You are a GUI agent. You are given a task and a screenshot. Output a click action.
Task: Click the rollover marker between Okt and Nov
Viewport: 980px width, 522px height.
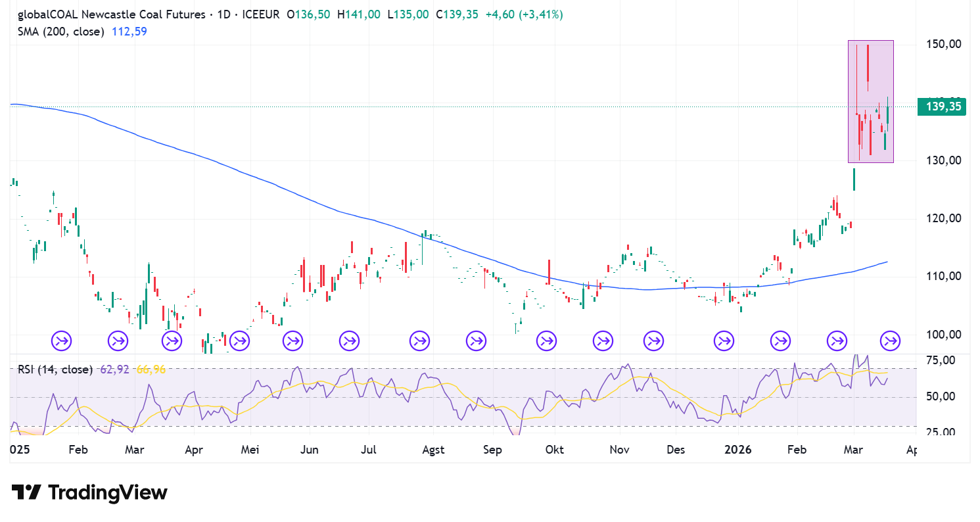603,341
